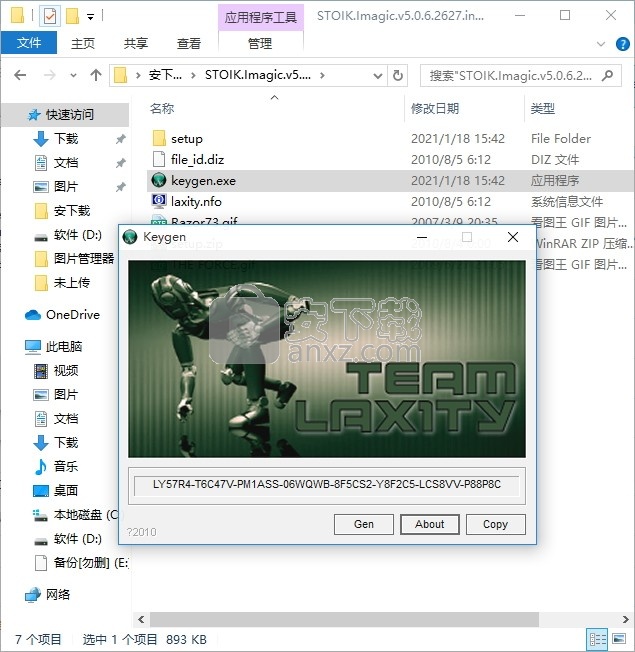Screen dimensions: 635x652
Task: Sort by the 修改日期 column header
Action: [435, 109]
